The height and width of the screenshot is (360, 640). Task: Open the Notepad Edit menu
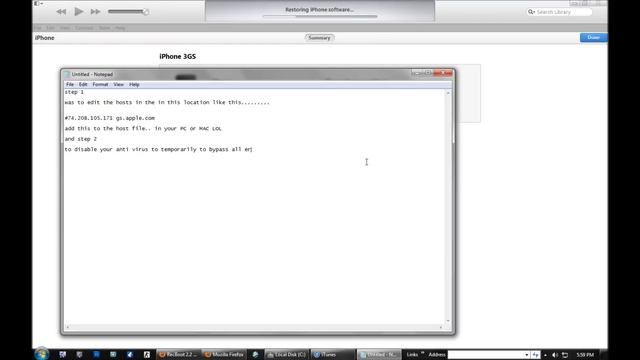[x=83, y=84]
